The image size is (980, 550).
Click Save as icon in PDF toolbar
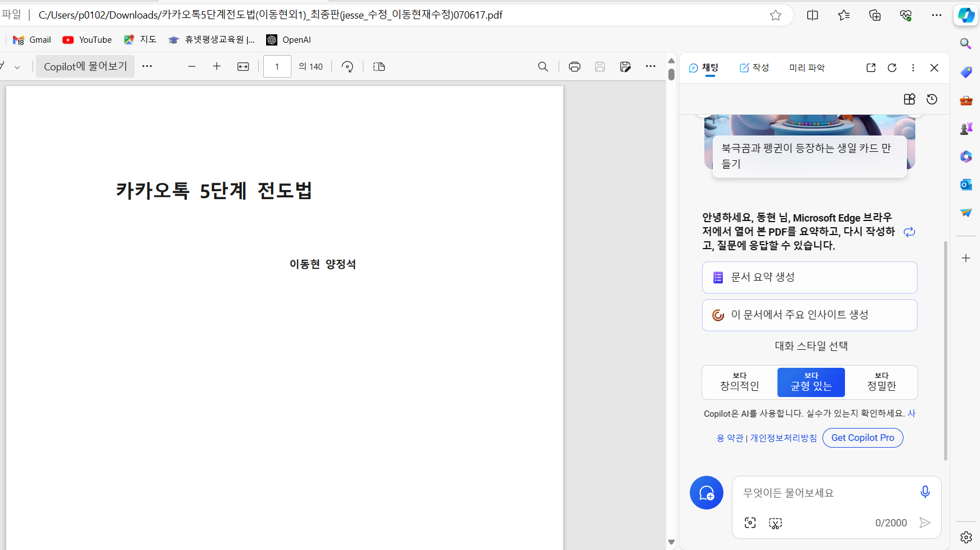tap(625, 66)
